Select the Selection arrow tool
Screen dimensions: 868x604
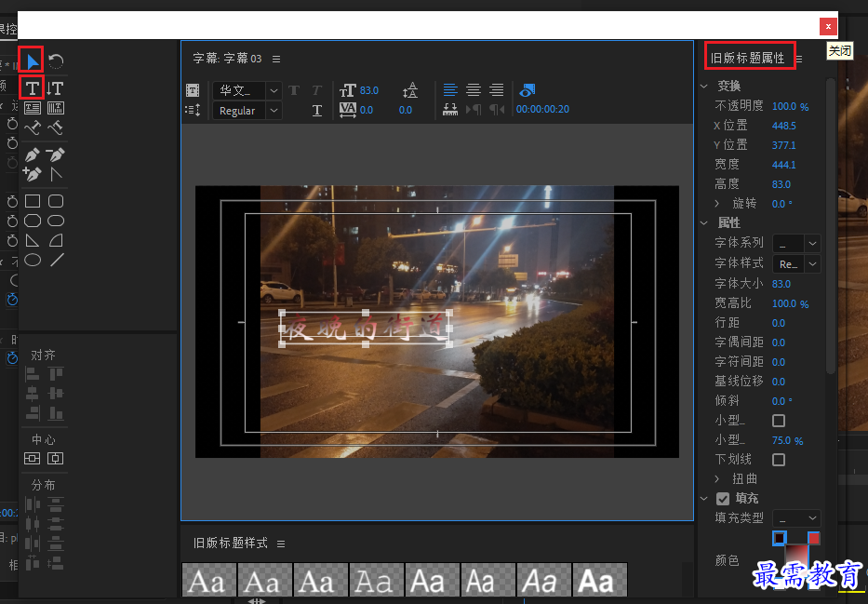[33, 60]
